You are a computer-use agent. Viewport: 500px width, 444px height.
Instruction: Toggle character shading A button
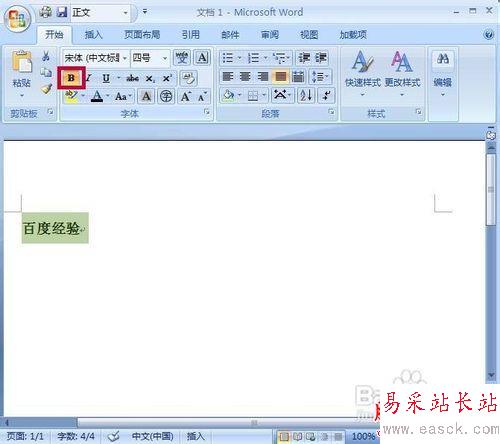146,97
